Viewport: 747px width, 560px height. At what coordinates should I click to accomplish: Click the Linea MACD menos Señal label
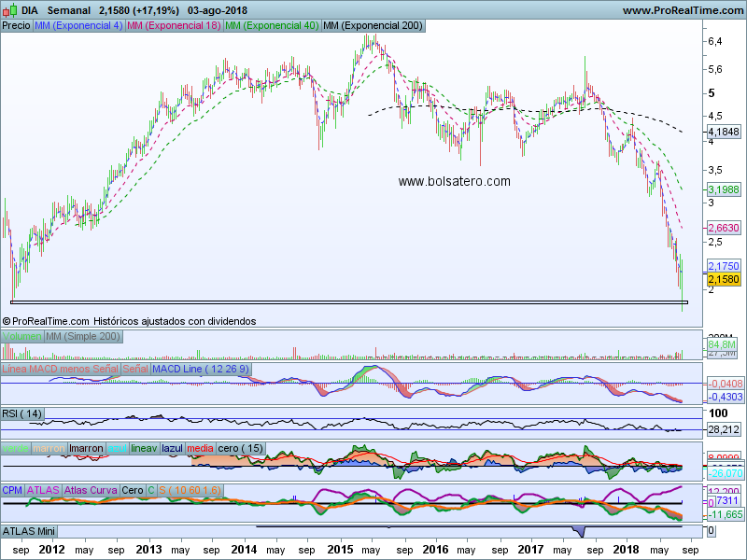60,370
